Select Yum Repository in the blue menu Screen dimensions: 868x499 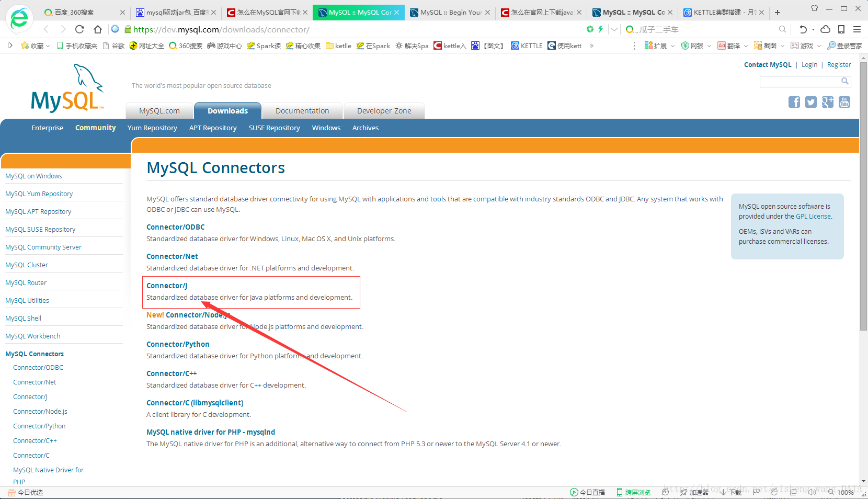coord(152,128)
